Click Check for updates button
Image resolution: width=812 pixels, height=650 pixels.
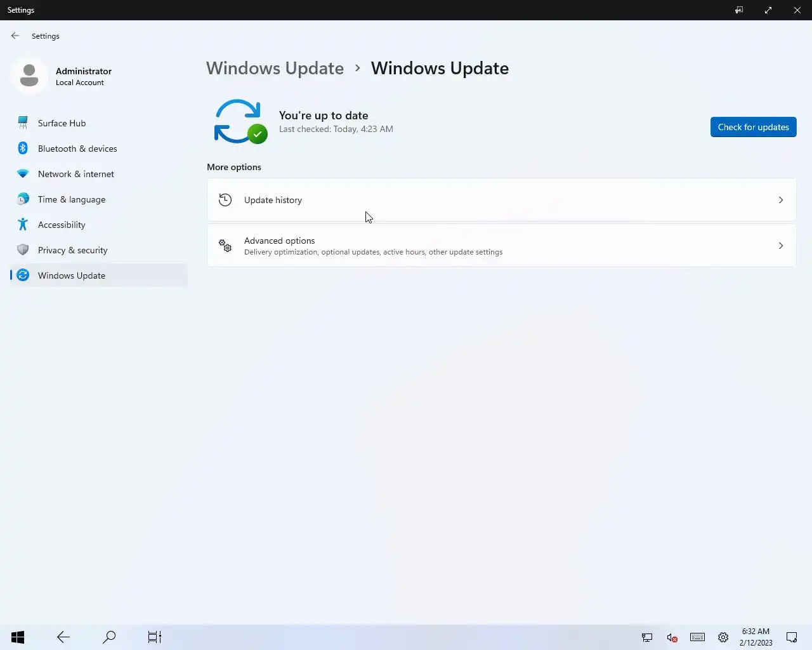tap(753, 127)
